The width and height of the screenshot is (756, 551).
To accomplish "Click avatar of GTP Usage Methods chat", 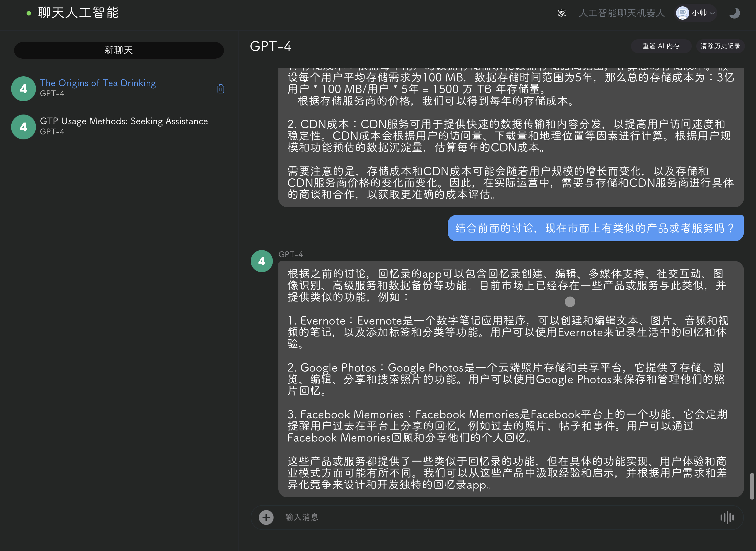I will (x=23, y=127).
